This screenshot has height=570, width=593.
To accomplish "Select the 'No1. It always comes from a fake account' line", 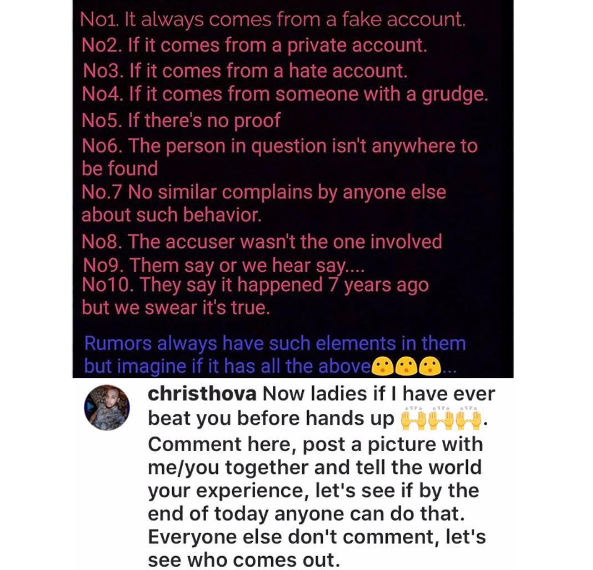I will 272,20.
